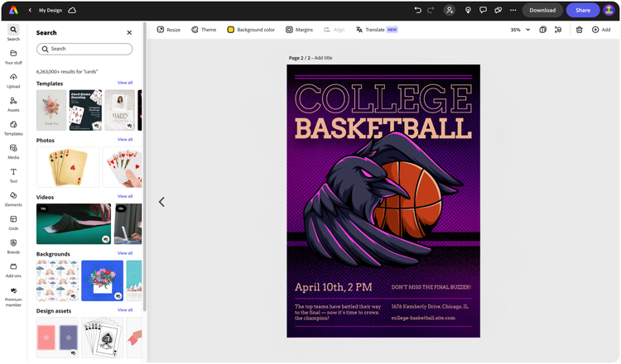Open the comments speech bubble icon

483,10
